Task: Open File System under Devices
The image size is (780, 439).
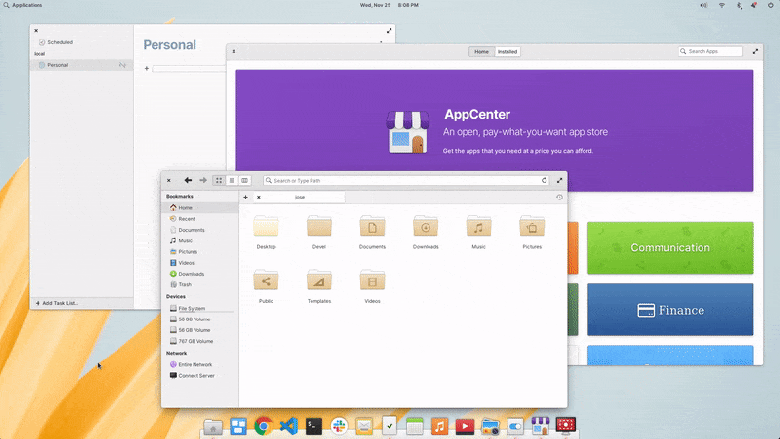Action: (200, 309)
